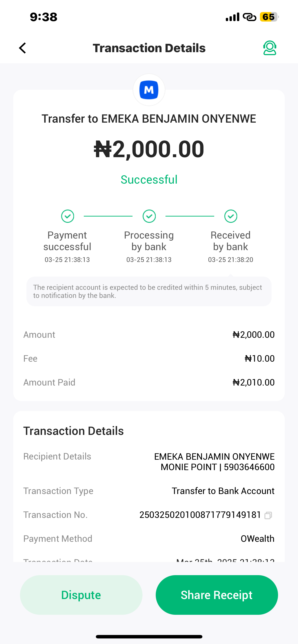
Task: Tap the recipient account MONIE POINT line
Action: click(217, 467)
